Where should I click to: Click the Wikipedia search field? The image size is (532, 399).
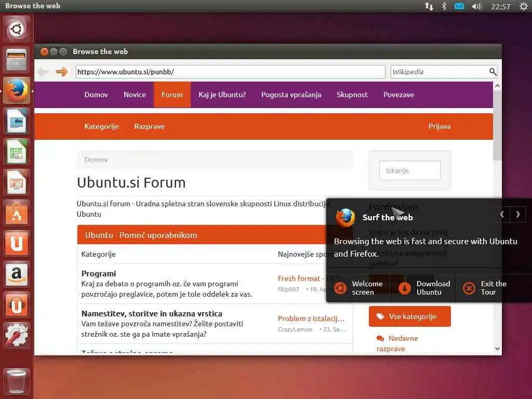pyautogui.click(x=440, y=72)
